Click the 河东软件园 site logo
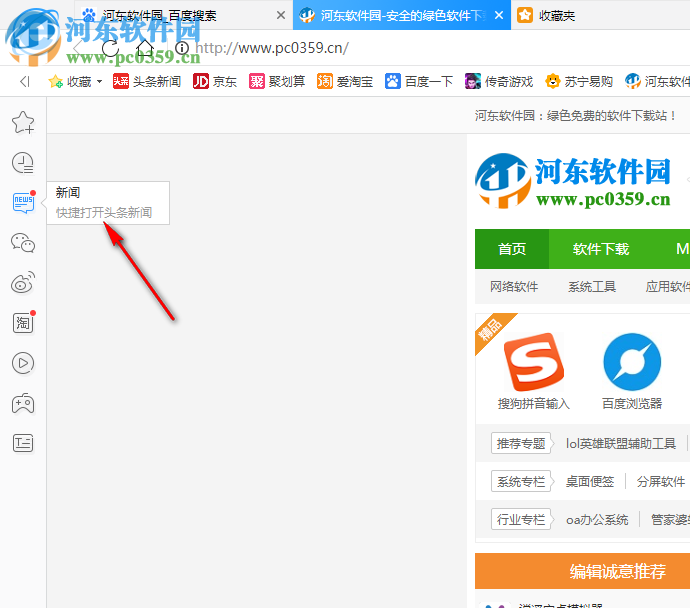Screen dimensions: 690x608 (573, 180)
